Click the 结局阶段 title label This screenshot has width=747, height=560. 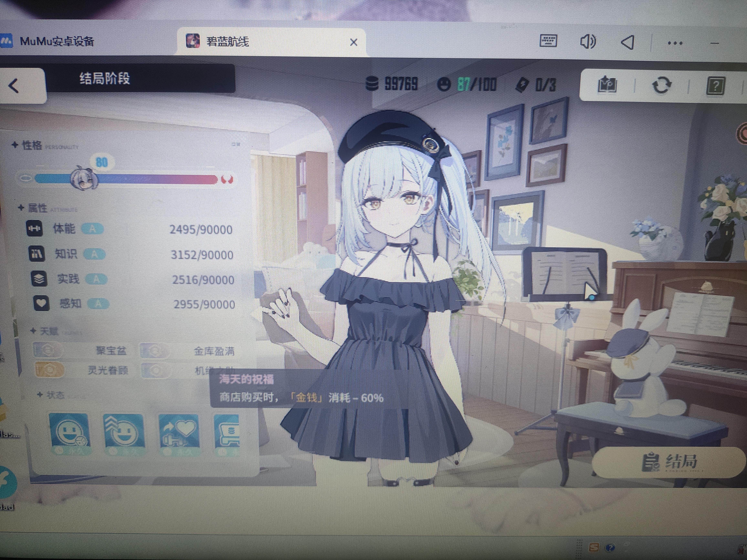(105, 79)
